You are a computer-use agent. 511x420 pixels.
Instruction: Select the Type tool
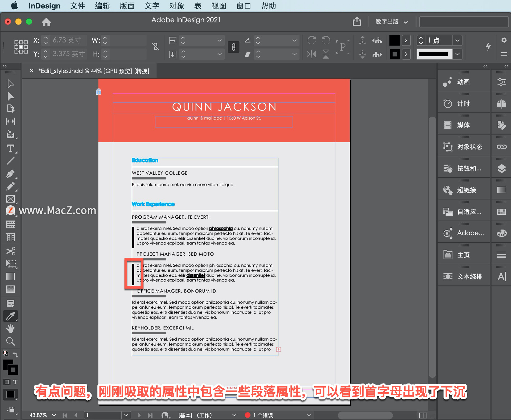pyautogui.click(x=10, y=148)
